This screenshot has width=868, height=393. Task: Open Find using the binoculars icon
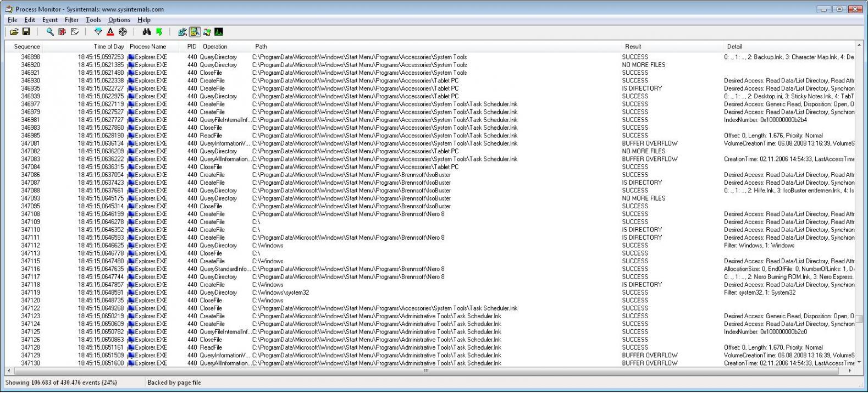click(x=147, y=32)
